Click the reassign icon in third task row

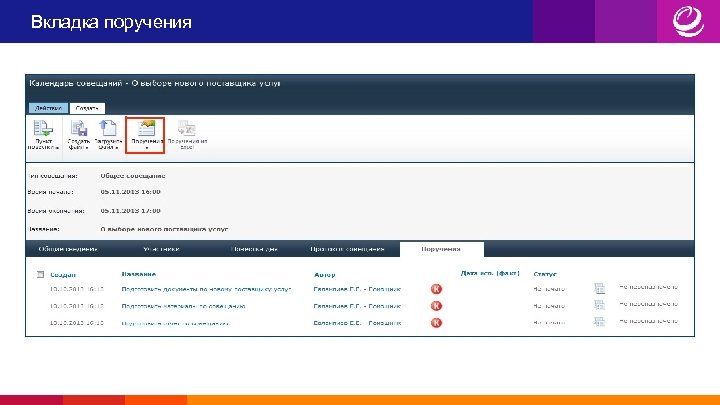(599, 321)
